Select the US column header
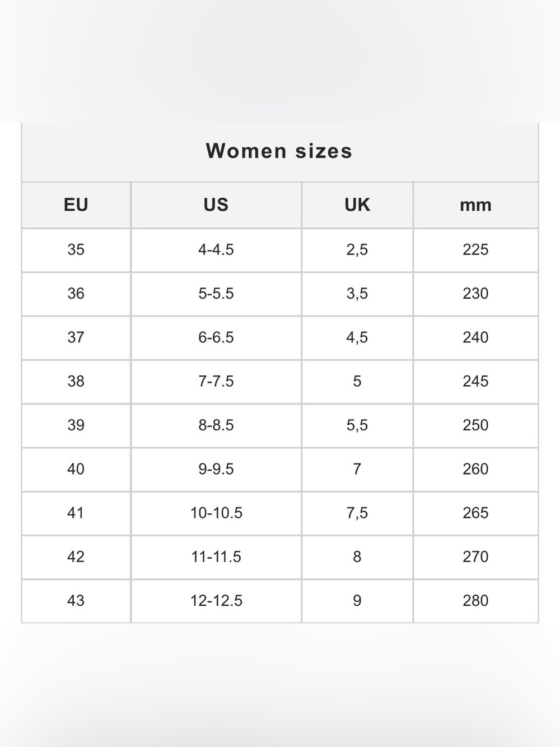560x747 pixels. coord(216,205)
